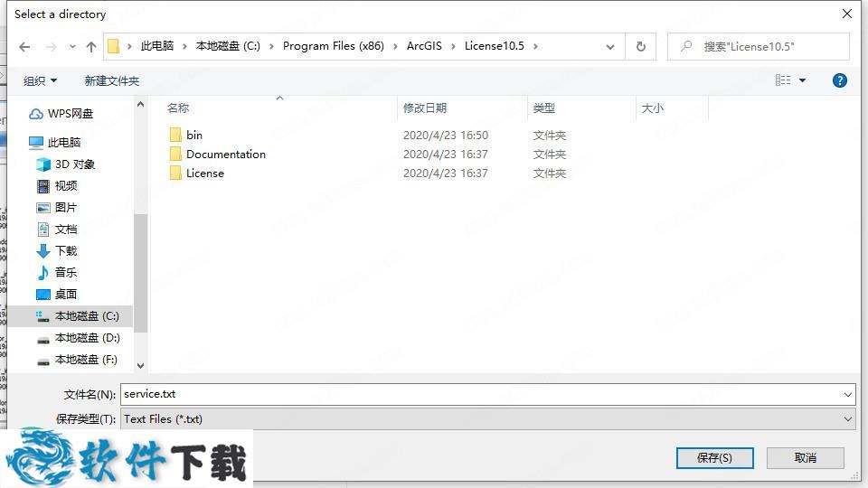
Task: Click the 保存(S) button
Action: [714, 458]
